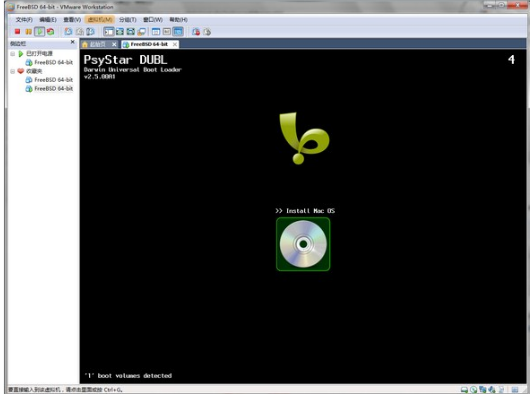Switch to the home page tab
This screenshot has height=396, width=530.
click(98, 44)
